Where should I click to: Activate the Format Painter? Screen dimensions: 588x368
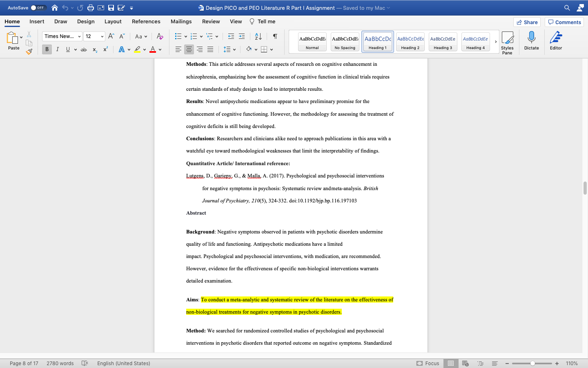[29, 51]
